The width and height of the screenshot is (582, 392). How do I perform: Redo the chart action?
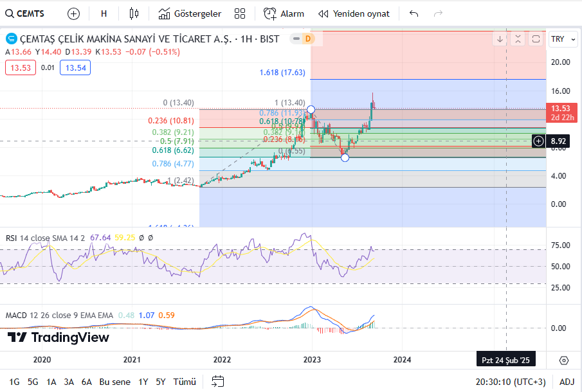tap(439, 13)
